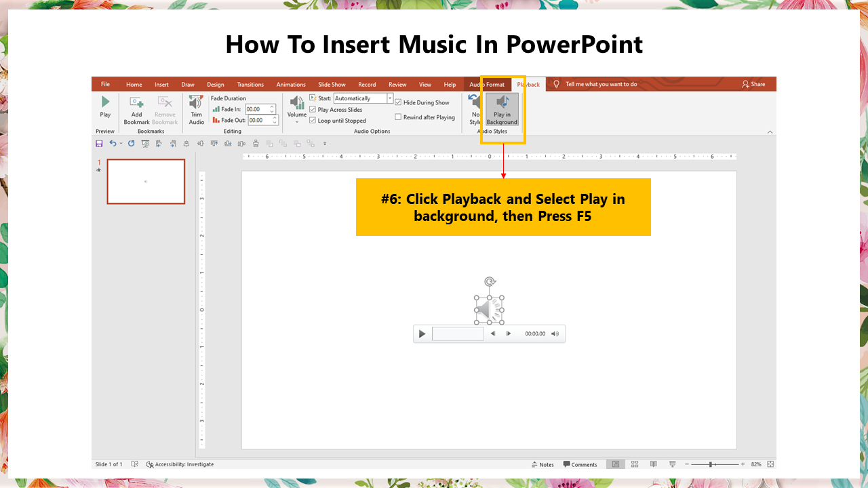Image resolution: width=868 pixels, height=488 pixels.
Task: Select the No Style audio style
Action: [x=475, y=110]
